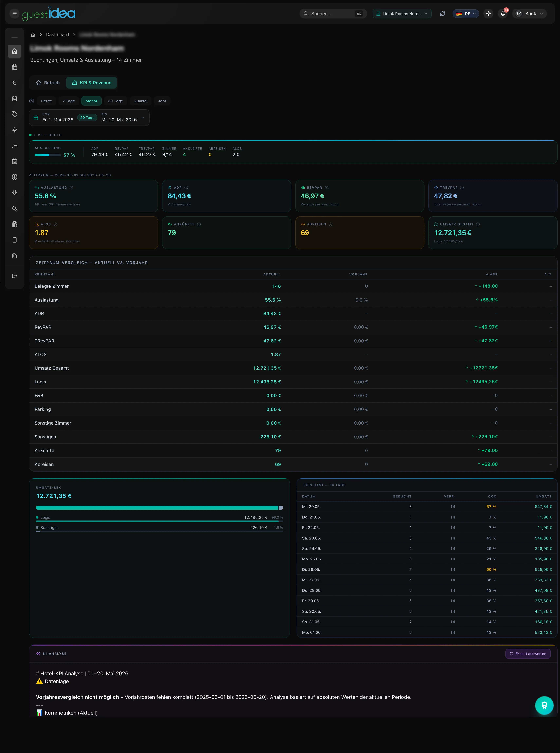Image resolution: width=560 pixels, height=753 pixels.
Task: Click the logout icon in sidebar
Action: [x=15, y=276]
